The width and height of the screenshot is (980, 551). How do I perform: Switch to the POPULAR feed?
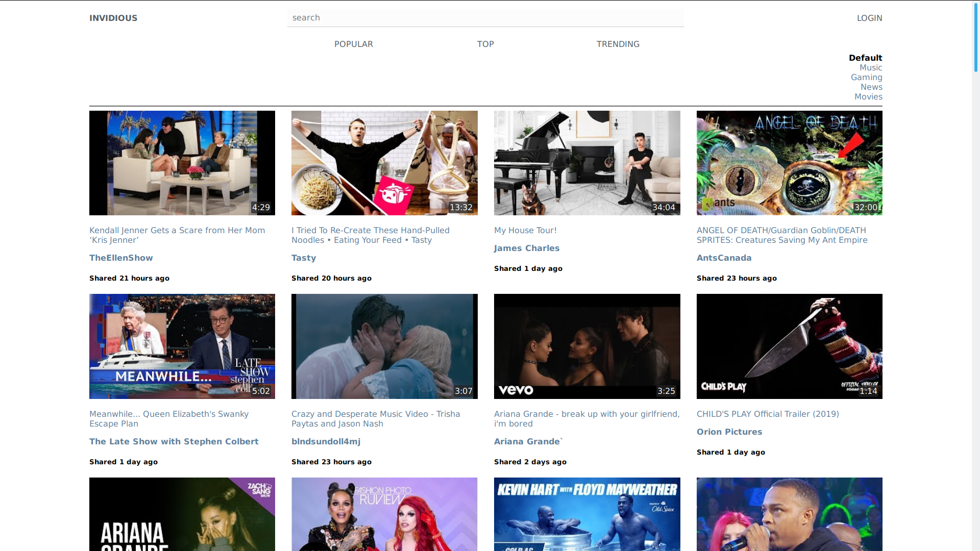coord(353,44)
